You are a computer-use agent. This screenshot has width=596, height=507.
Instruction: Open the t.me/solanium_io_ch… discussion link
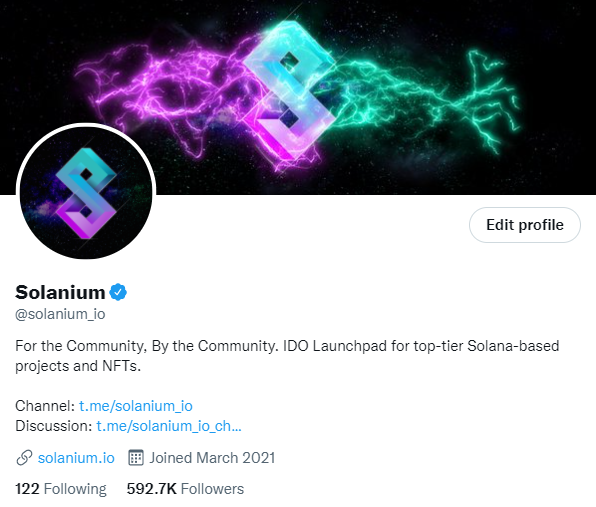[169, 426]
